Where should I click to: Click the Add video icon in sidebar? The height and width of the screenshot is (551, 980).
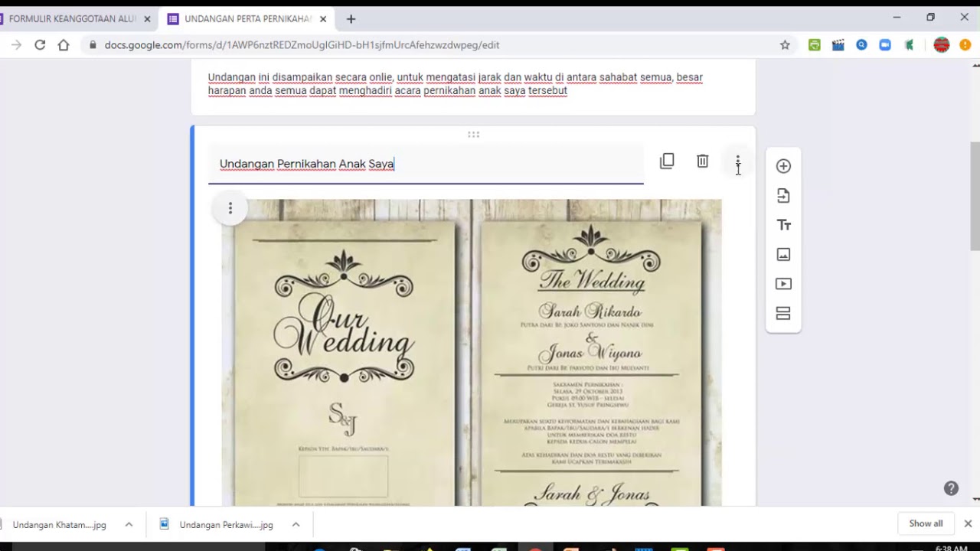coord(783,284)
